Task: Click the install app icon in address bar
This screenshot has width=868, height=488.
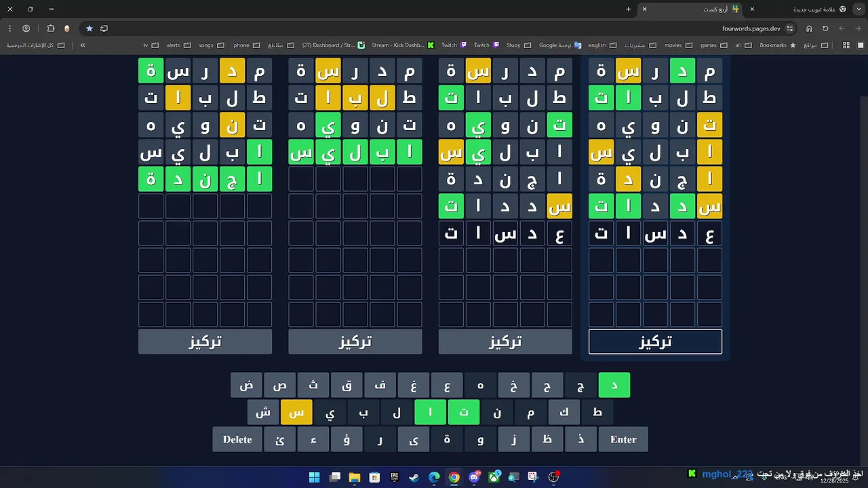Action: (104, 28)
